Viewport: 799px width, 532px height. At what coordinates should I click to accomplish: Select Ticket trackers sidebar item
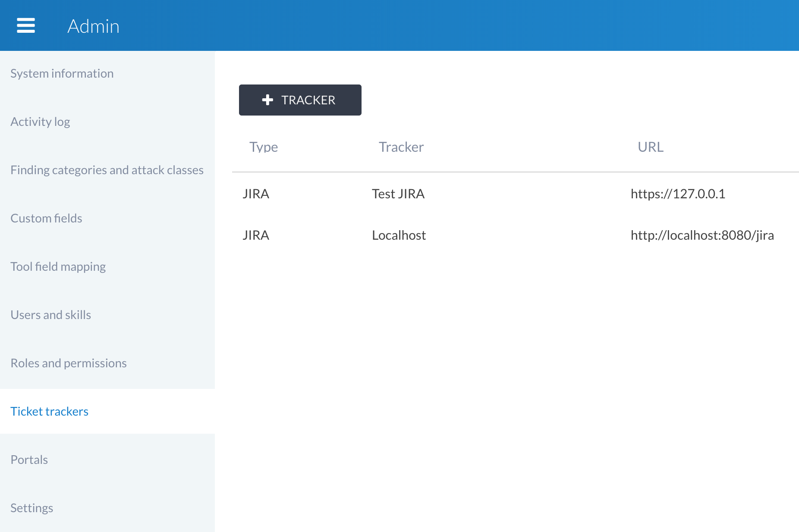point(50,411)
